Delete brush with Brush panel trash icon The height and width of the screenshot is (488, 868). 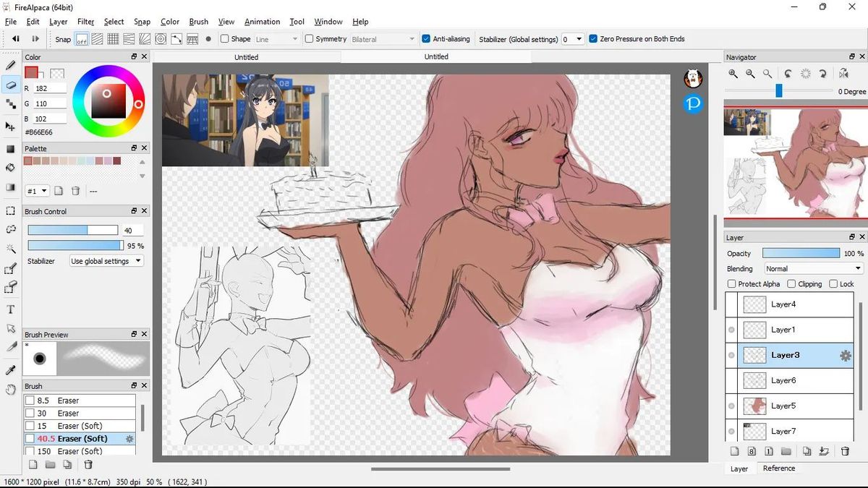pos(88,465)
